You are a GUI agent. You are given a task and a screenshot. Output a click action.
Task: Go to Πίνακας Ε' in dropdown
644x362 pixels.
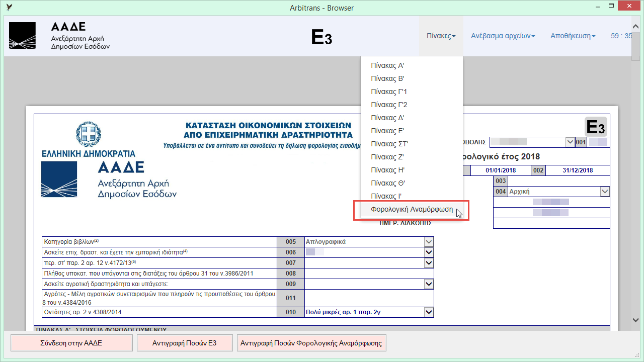[x=412, y=131]
